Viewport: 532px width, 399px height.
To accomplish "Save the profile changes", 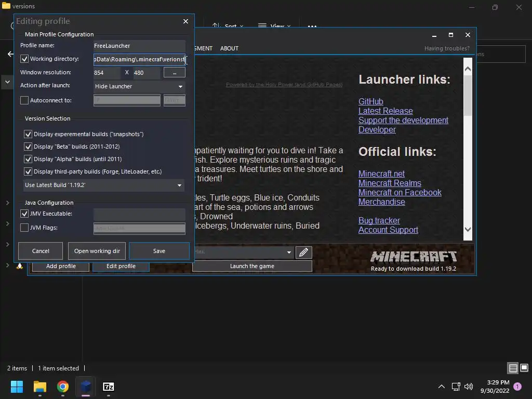I will (x=159, y=251).
